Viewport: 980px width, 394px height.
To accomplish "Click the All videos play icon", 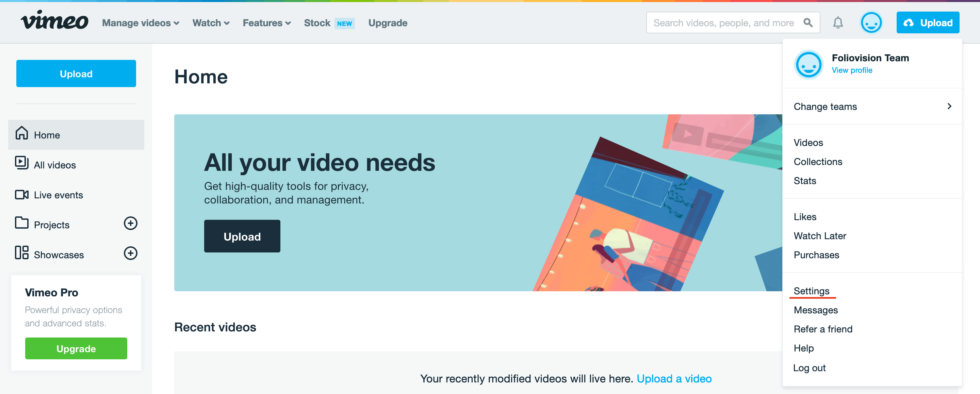I will click(x=22, y=163).
